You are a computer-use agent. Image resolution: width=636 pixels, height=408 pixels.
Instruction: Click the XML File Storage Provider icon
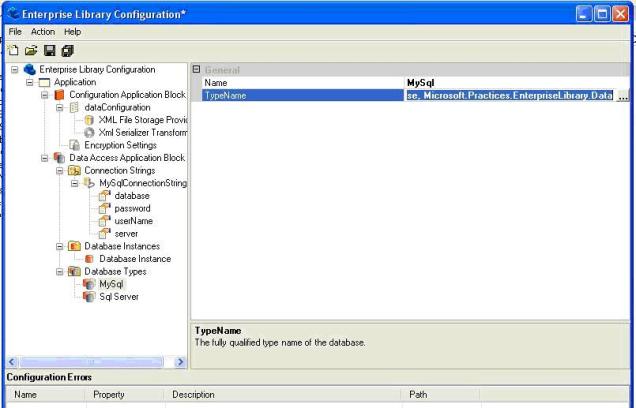[x=89, y=120]
